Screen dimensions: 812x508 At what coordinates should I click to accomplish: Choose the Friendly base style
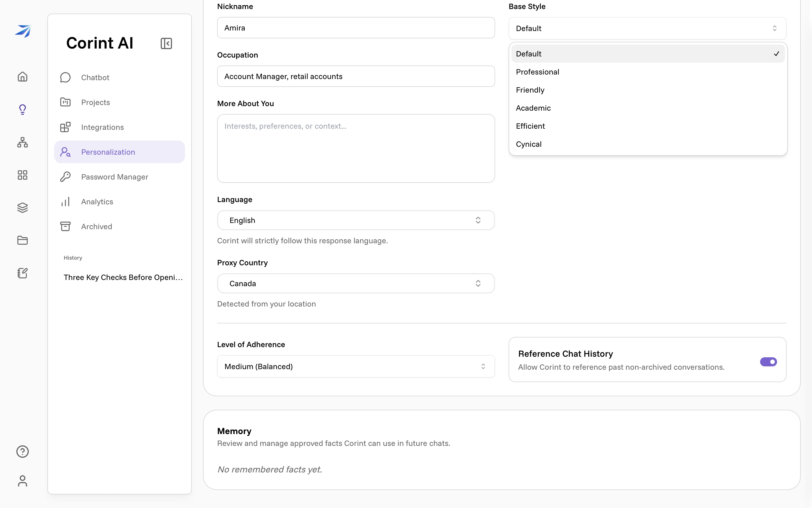point(648,90)
